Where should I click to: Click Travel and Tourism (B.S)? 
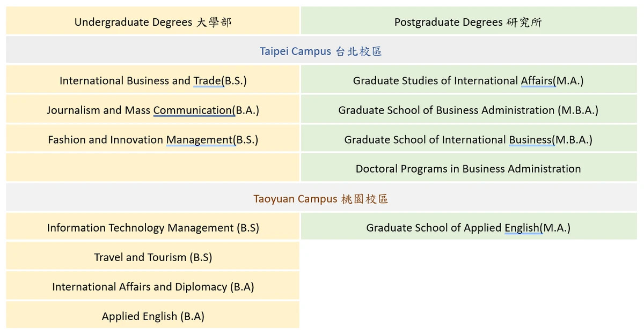tap(153, 257)
